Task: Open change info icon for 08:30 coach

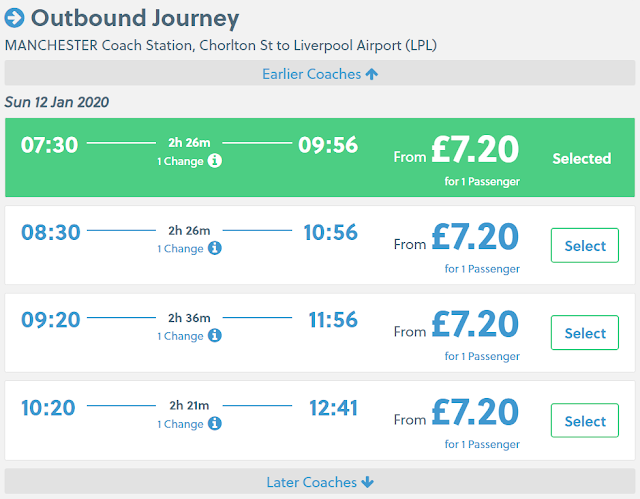Action: tap(215, 248)
